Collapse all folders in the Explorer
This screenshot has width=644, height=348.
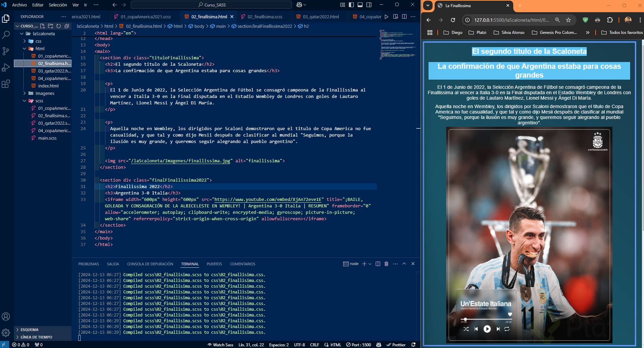[x=67, y=26]
